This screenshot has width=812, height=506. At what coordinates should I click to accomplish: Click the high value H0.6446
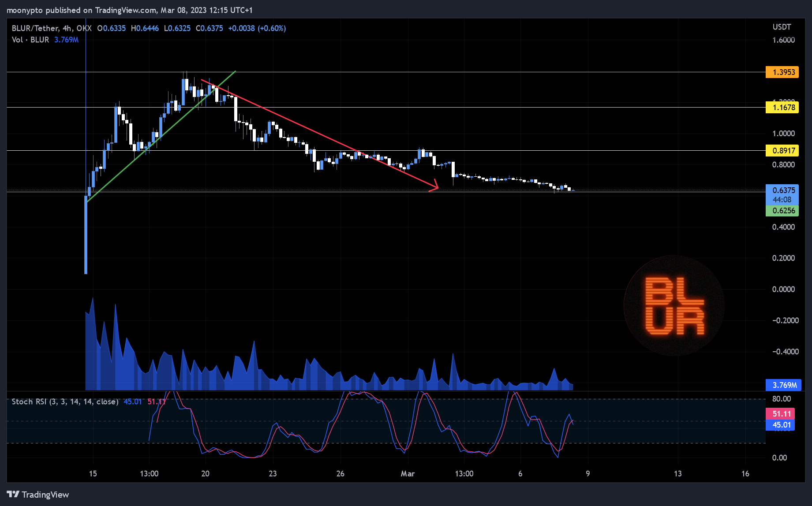pyautogui.click(x=145, y=28)
